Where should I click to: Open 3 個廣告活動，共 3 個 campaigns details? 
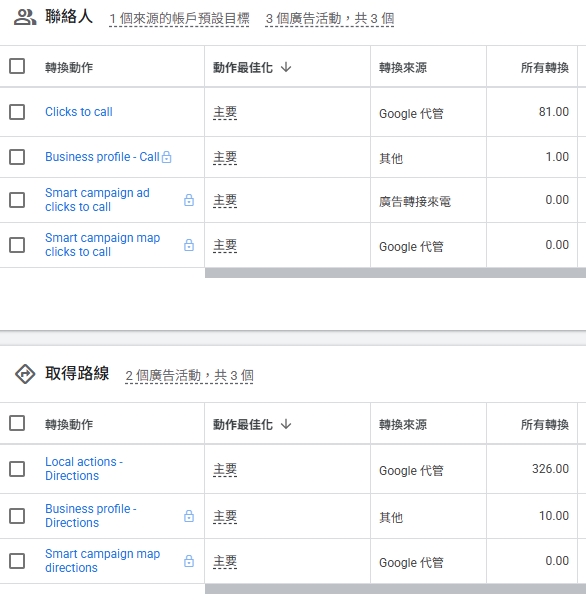[x=329, y=18]
